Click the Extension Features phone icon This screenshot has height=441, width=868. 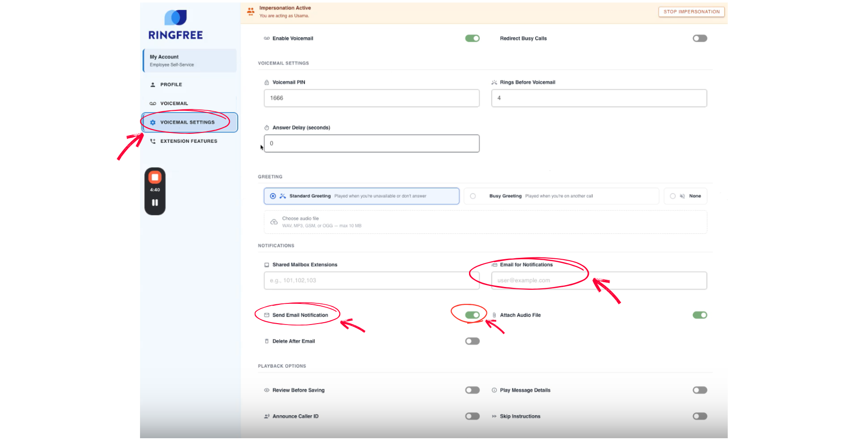(153, 141)
